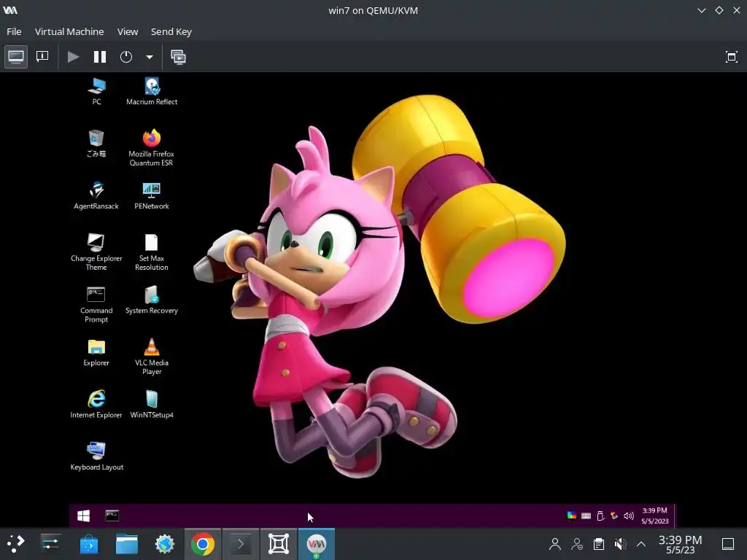The width and height of the screenshot is (747, 560).
Task: Click host show desktop button
Action: point(728,544)
